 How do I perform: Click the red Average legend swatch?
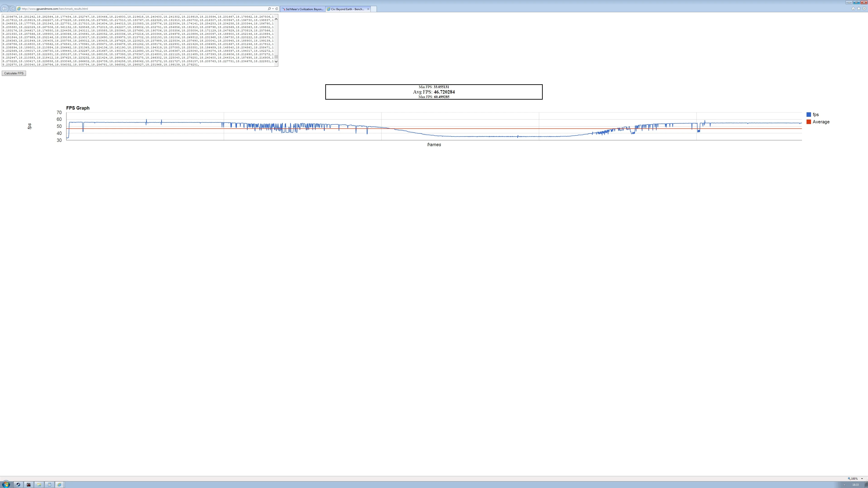(x=809, y=122)
